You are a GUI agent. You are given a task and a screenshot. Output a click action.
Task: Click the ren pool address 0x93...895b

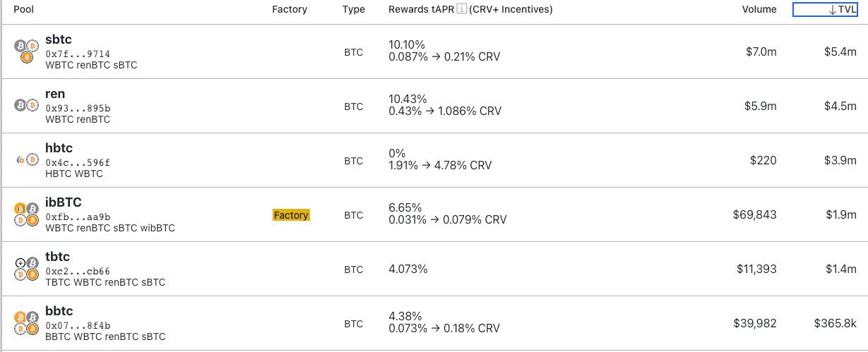click(78, 108)
